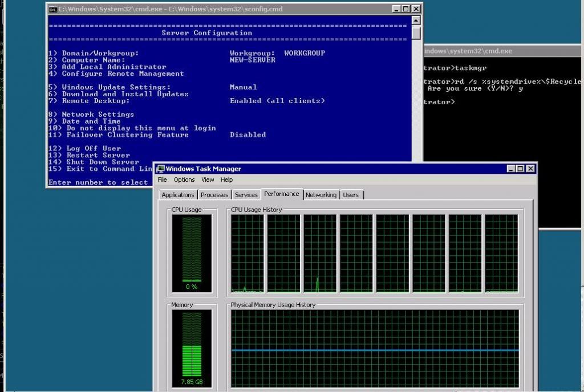Switch to the Networking tab
Image resolution: width=584 pixels, height=392 pixels.
tap(321, 195)
